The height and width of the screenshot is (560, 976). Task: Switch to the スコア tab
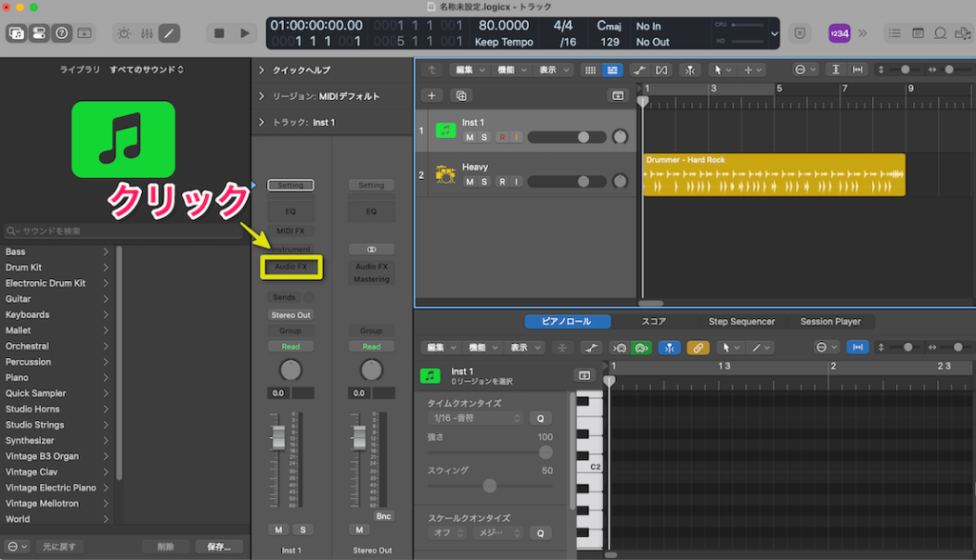654,322
